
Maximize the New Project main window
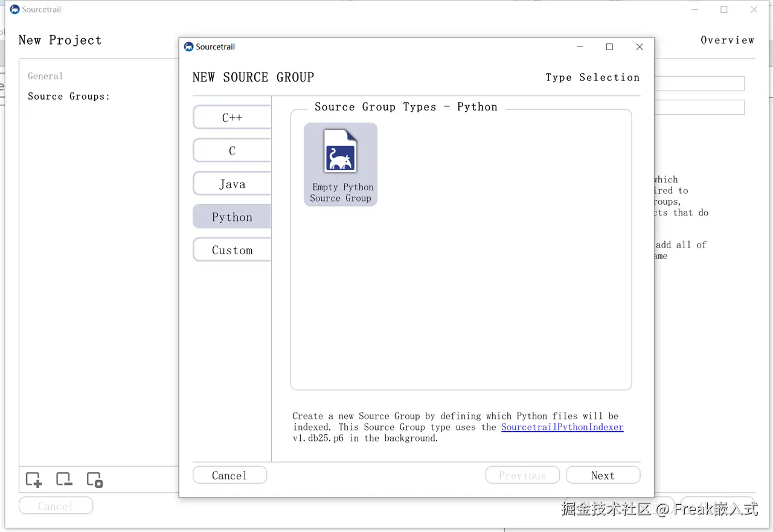click(724, 9)
